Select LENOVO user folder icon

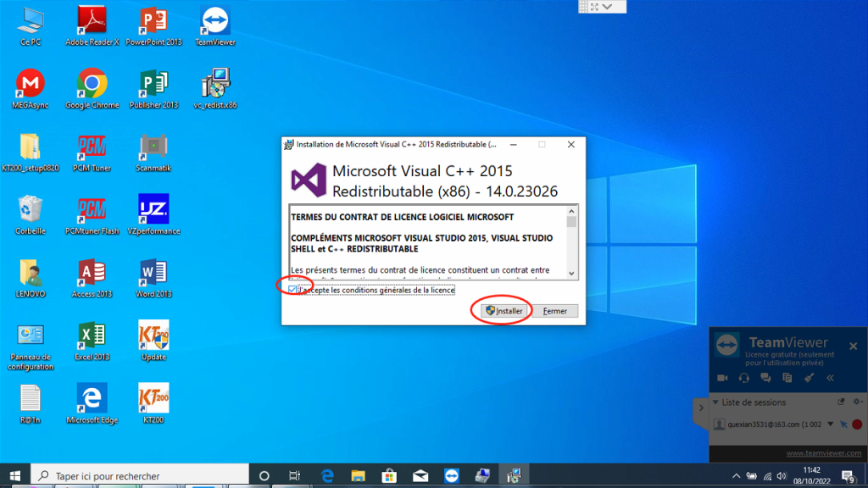coord(31,278)
